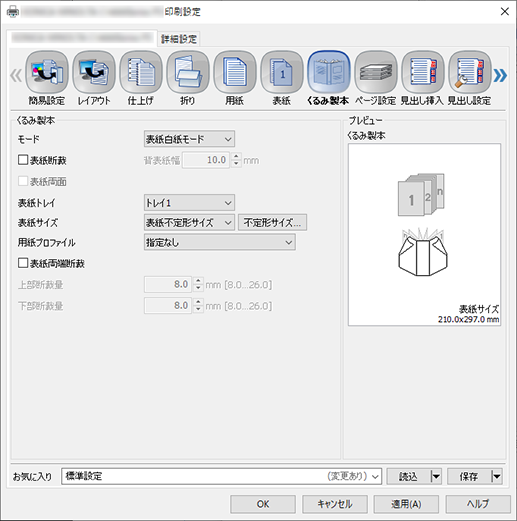517x521 pixels.
Task: Open the 読込 button dropdown arrow
Action: click(x=436, y=476)
